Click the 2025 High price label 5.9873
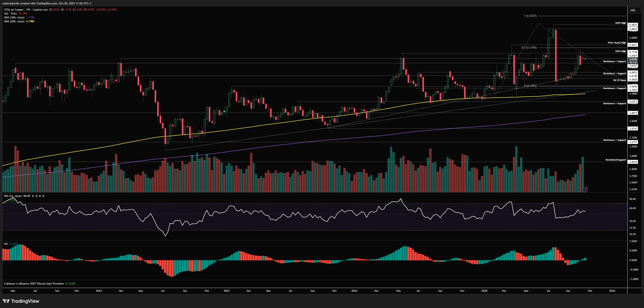 633,25
